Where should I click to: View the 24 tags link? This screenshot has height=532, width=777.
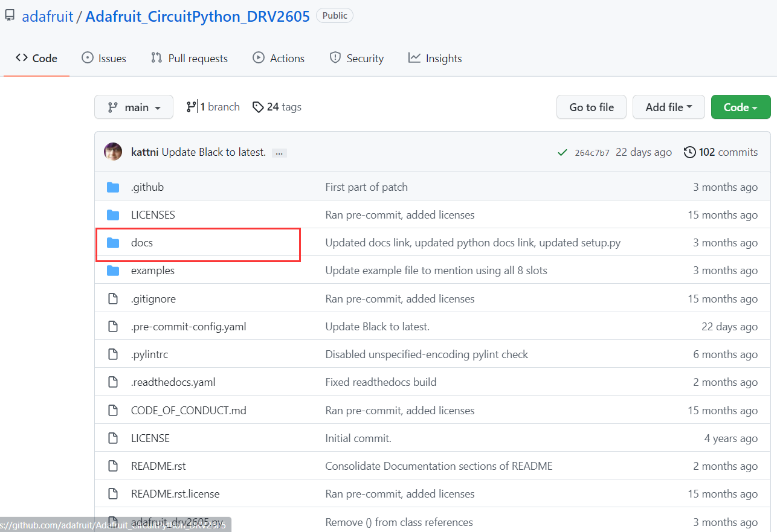tap(277, 107)
